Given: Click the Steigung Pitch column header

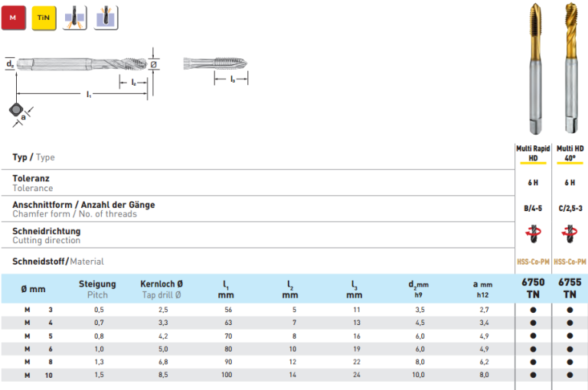Looking at the screenshot, I should click(97, 288).
